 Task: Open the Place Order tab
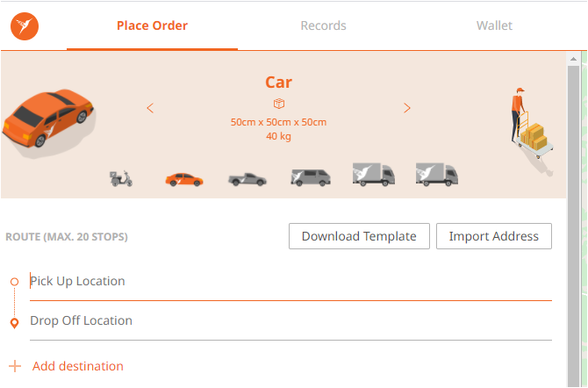click(x=152, y=25)
